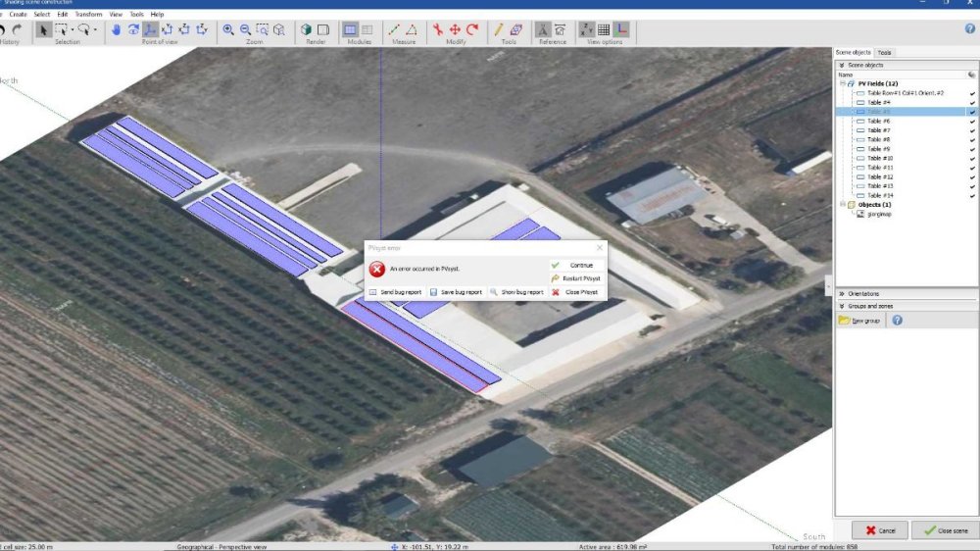980x551 pixels.
Task: Click the zoom out magnifier icon
Action: click(245, 29)
